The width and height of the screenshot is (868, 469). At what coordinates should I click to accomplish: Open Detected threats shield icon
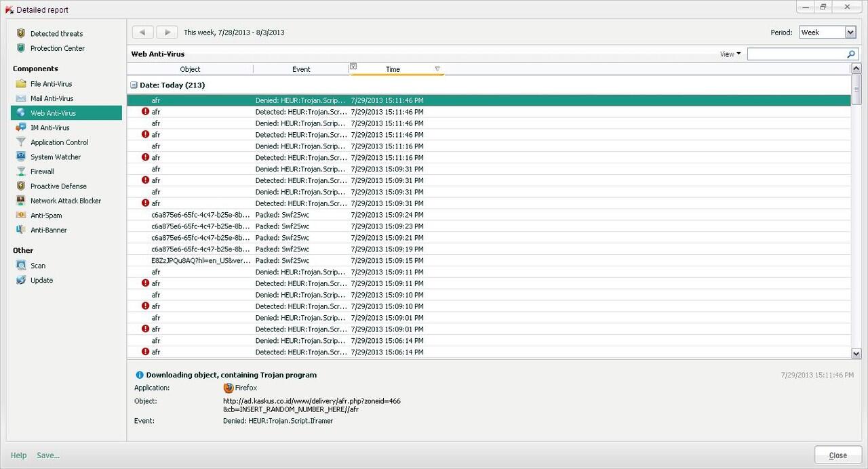(x=21, y=33)
